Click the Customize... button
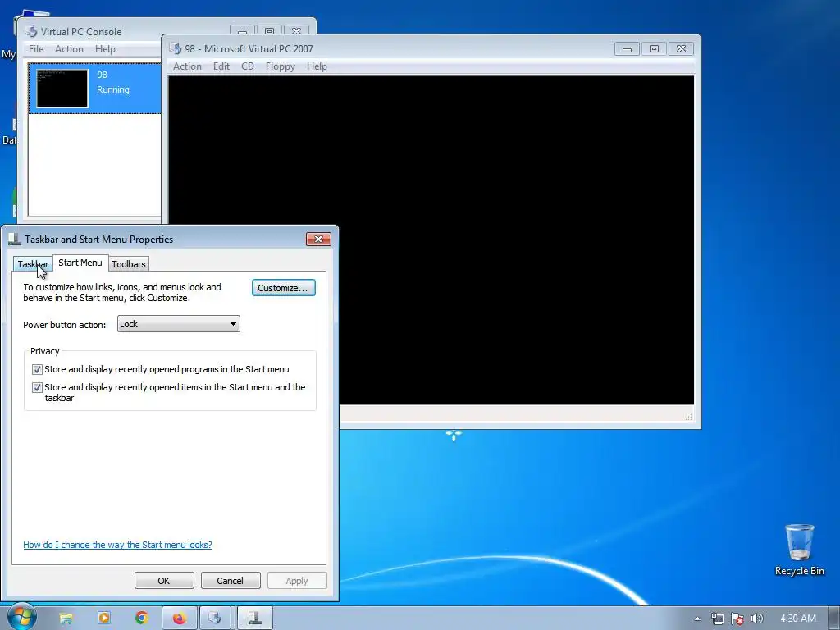This screenshot has height=630, width=840. pyautogui.click(x=283, y=288)
